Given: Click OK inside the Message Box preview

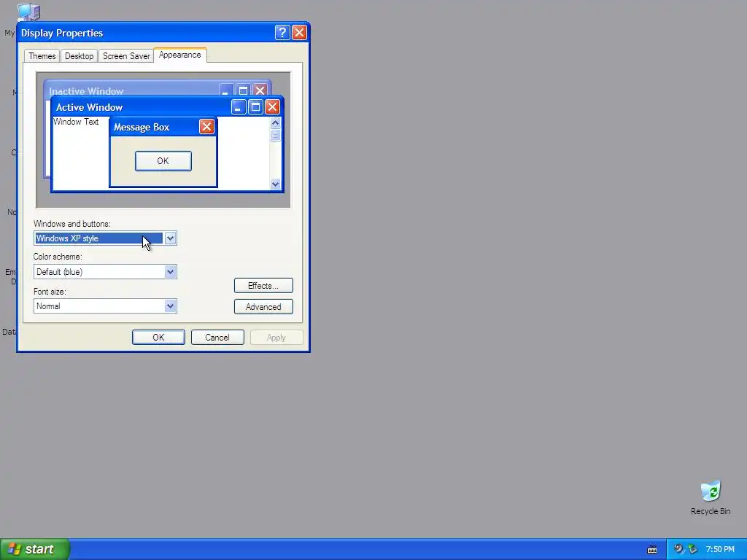Looking at the screenshot, I should [163, 161].
